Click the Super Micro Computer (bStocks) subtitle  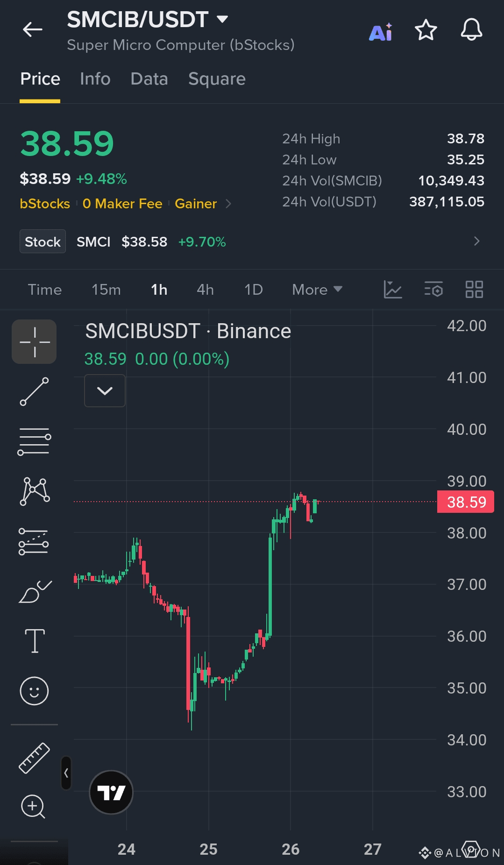click(x=181, y=45)
